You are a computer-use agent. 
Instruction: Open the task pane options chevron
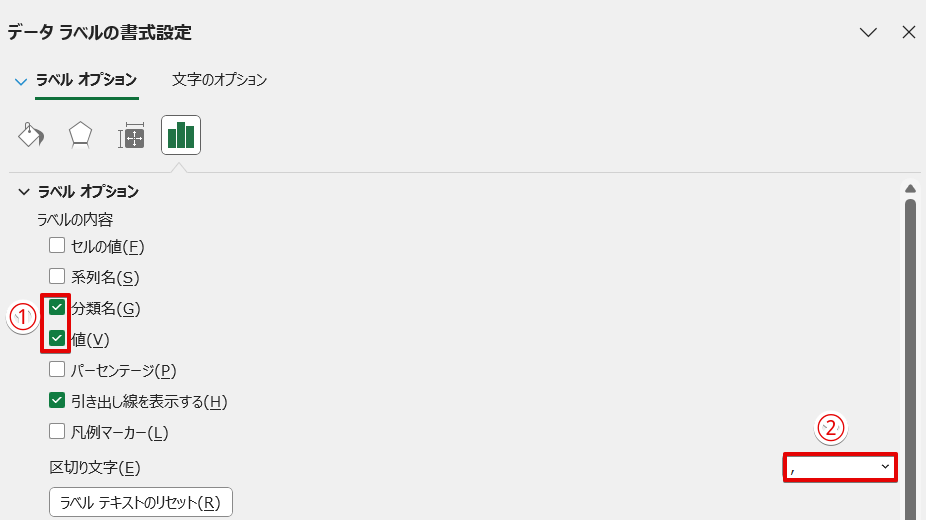click(x=868, y=32)
